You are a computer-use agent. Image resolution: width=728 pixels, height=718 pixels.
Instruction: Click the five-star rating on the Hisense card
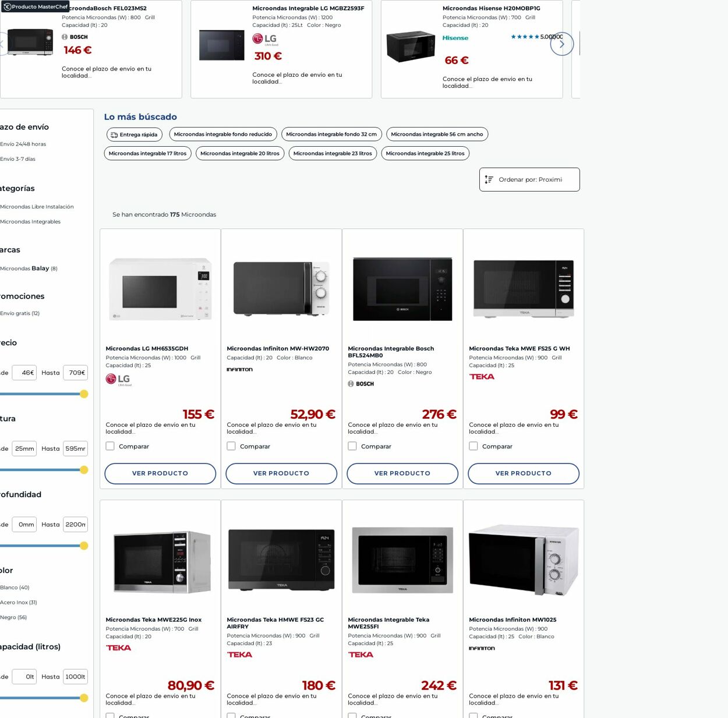point(525,37)
